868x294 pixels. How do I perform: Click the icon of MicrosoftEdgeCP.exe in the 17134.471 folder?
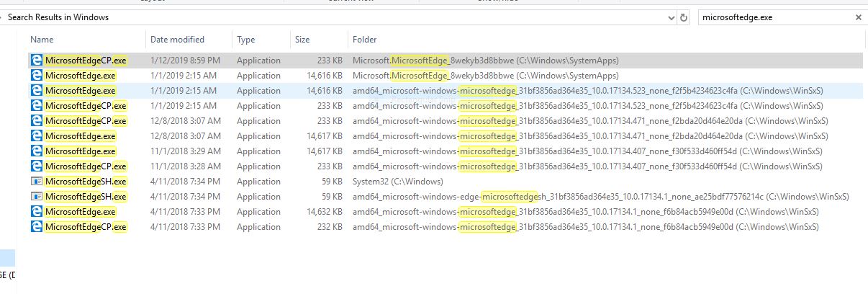36,121
